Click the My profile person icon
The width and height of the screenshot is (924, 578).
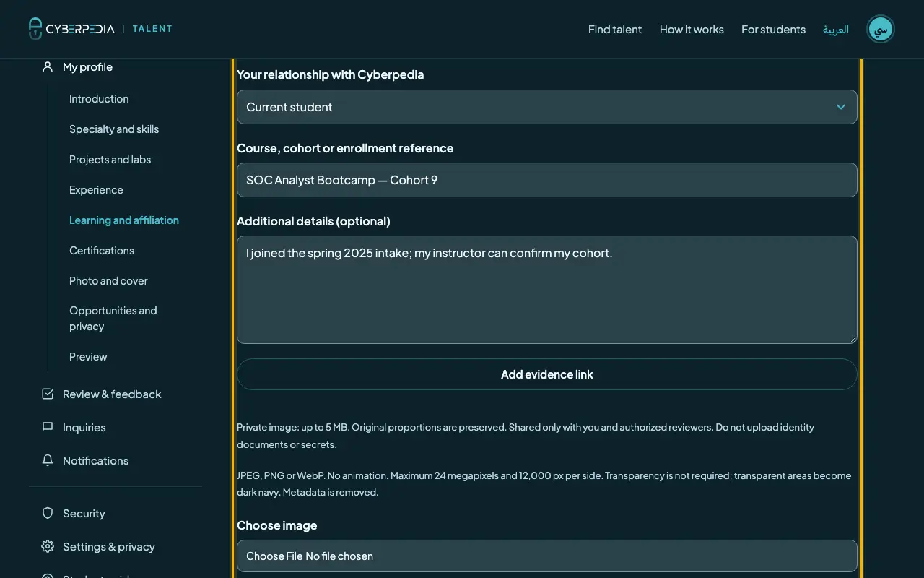coord(48,66)
